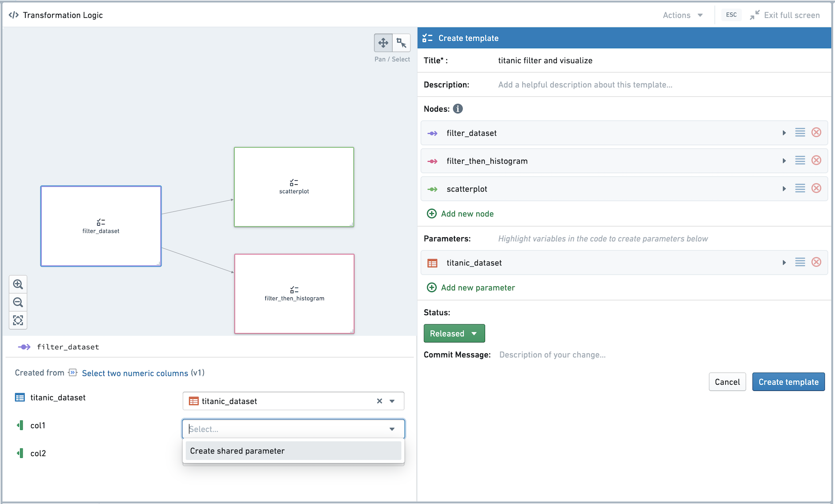
Task: Click the Create template button
Action: pos(788,382)
